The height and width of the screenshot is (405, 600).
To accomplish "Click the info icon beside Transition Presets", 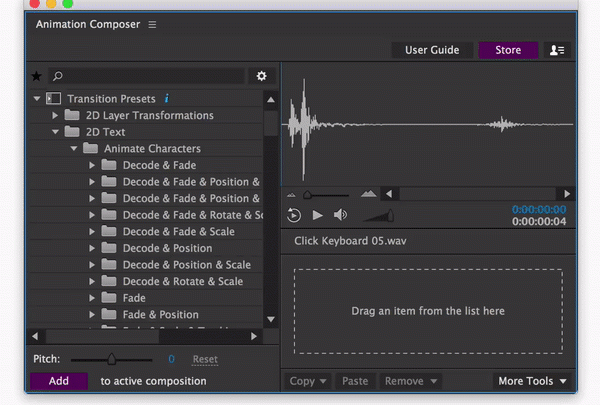I will pyautogui.click(x=166, y=98).
